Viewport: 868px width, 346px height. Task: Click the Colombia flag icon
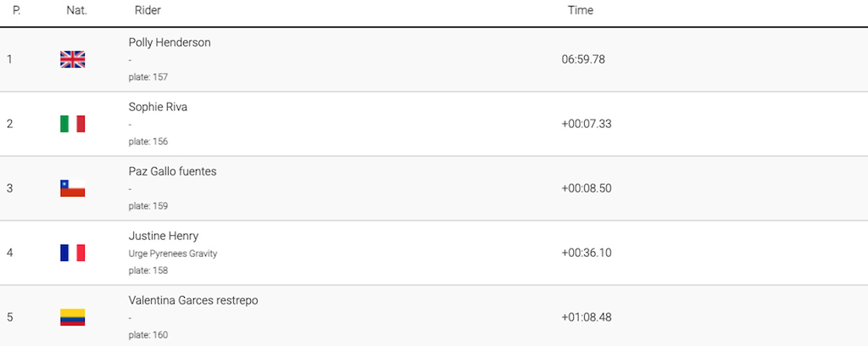point(73,317)
